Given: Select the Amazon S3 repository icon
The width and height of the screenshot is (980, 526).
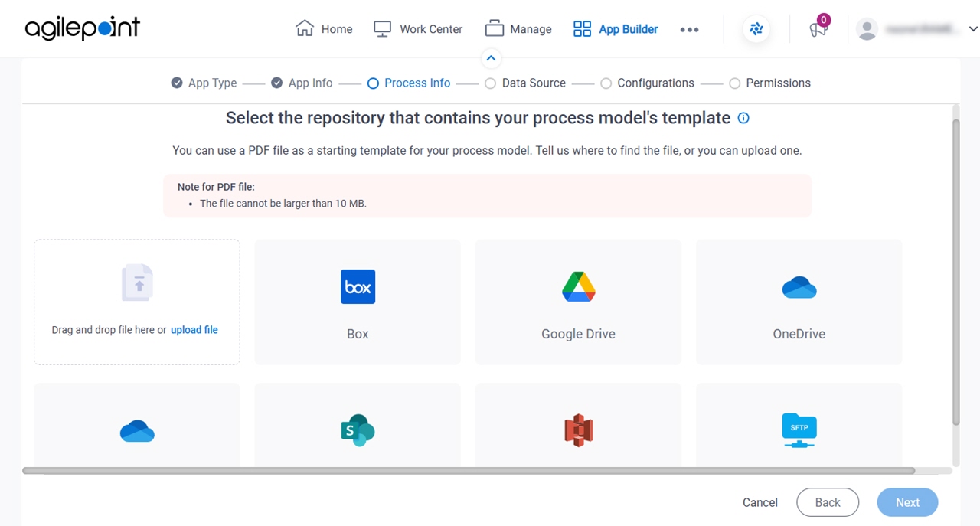Looking at the screenshot, I should pyautogui.click(x=579, y=430).
